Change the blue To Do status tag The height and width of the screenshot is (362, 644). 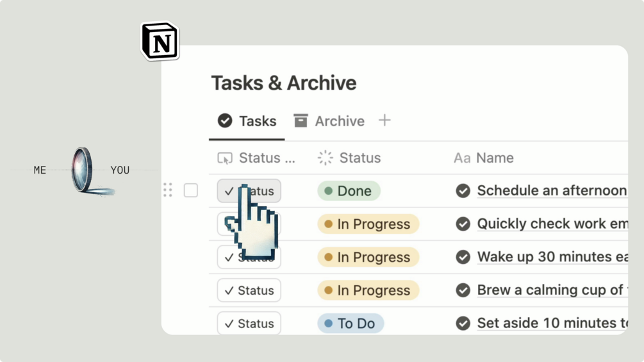[x=351, y=324]
